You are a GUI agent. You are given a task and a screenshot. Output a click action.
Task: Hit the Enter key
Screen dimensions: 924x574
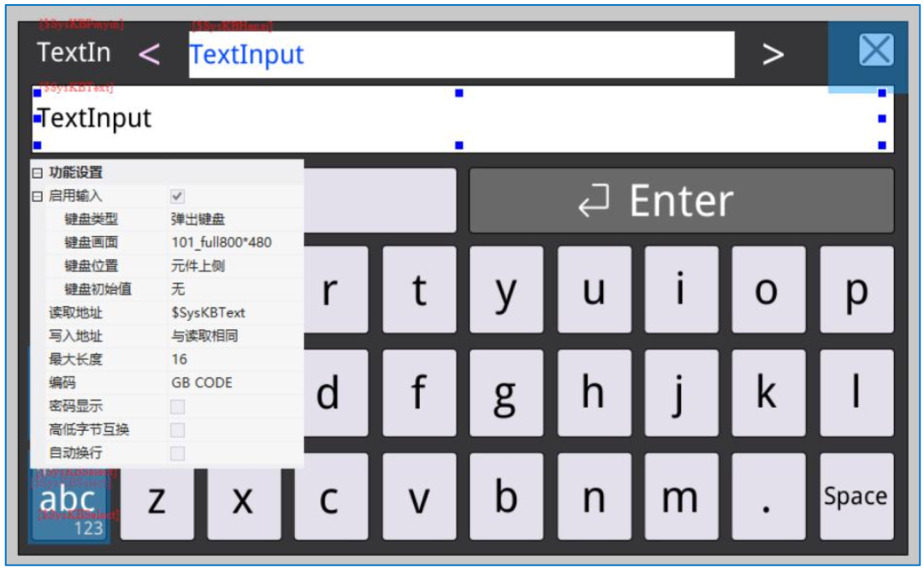pyautogui.click(x=681, y=200)
